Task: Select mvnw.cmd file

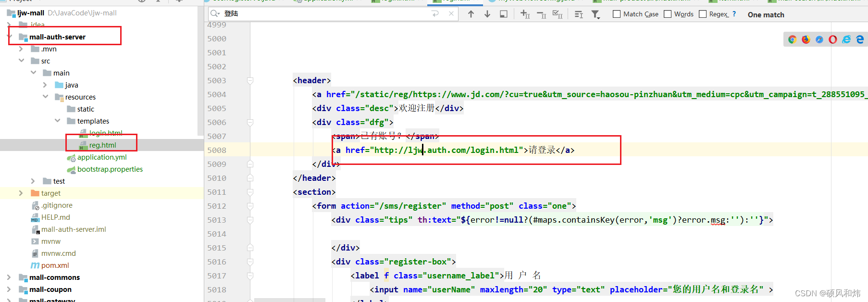Action: pos(58,253)
